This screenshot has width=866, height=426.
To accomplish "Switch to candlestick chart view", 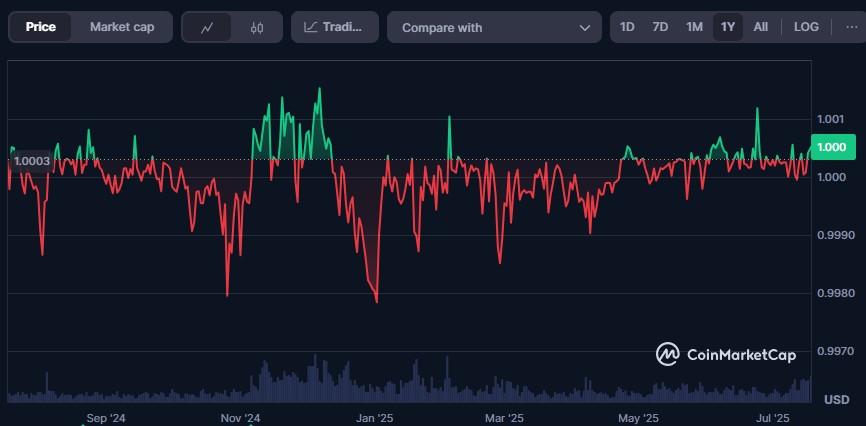I will [257, 28].
